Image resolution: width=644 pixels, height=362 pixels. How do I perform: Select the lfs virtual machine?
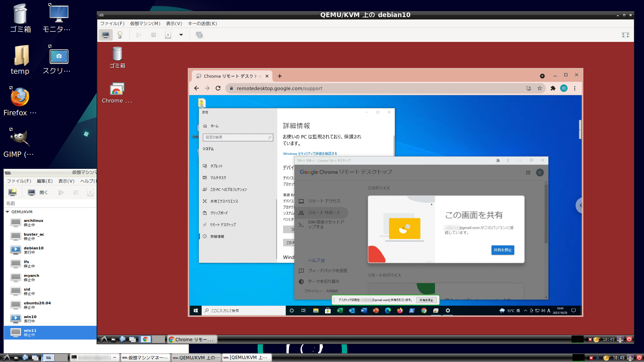click(x=50, y=264)
